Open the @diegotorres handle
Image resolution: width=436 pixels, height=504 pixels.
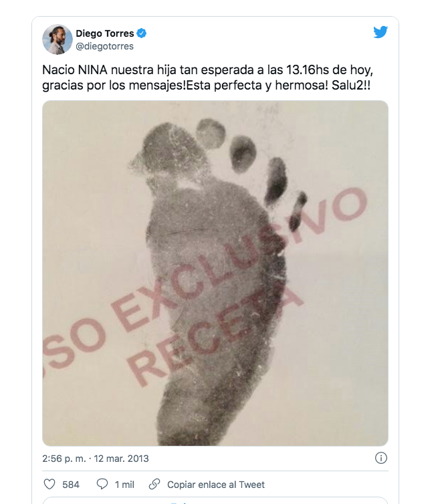coord(104,46)
